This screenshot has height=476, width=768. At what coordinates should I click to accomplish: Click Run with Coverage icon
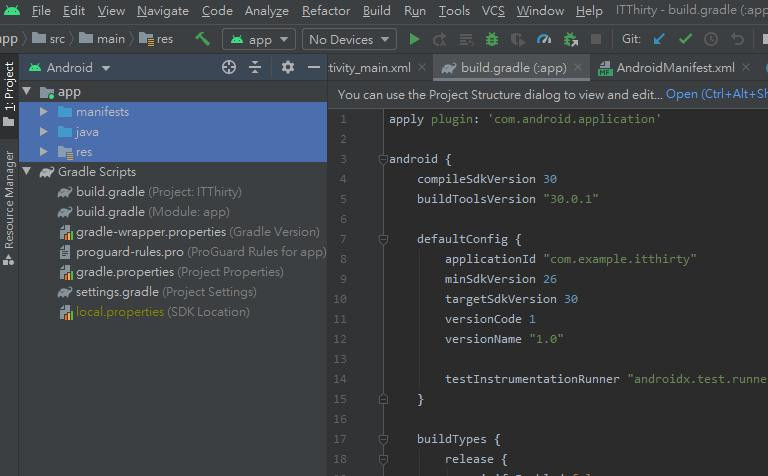click(x=518, y=39)
